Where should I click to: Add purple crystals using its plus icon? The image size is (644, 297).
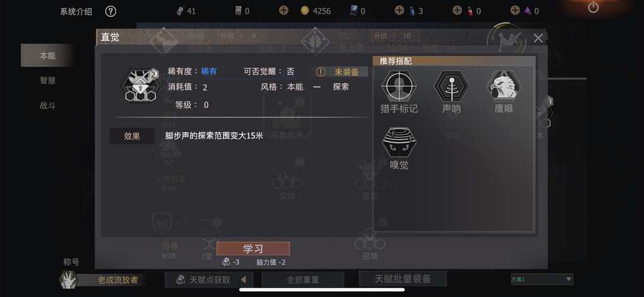(x=515, y=10)
